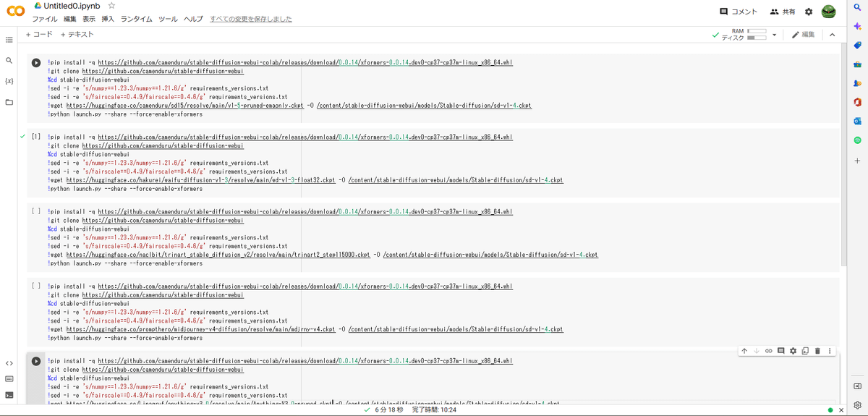Open the browser sidebar Outlook icon

click(x=857, y=121)
